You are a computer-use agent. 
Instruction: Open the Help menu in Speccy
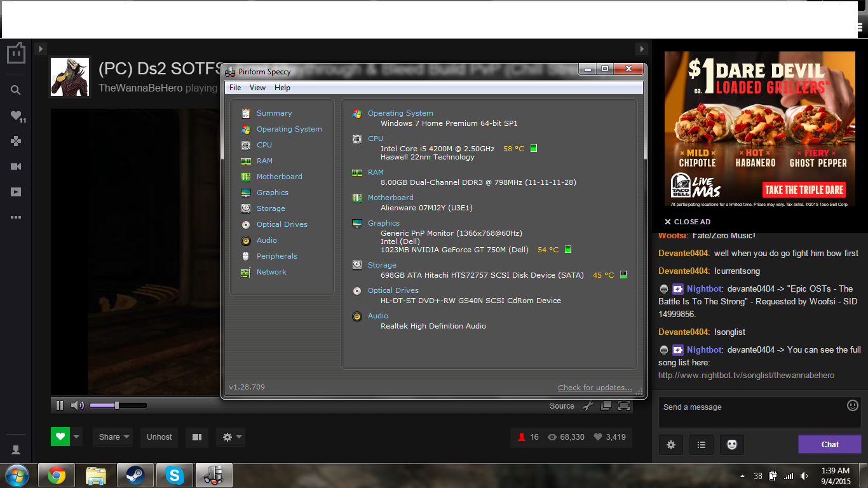tap(282, 88)
